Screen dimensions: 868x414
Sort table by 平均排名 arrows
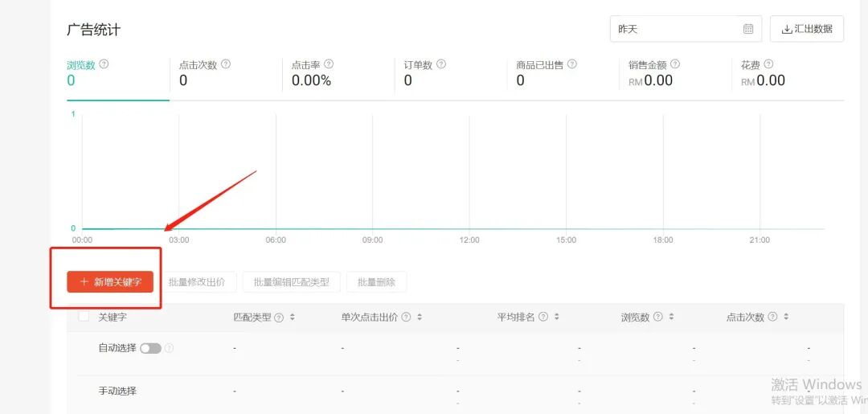coord(556,318)
